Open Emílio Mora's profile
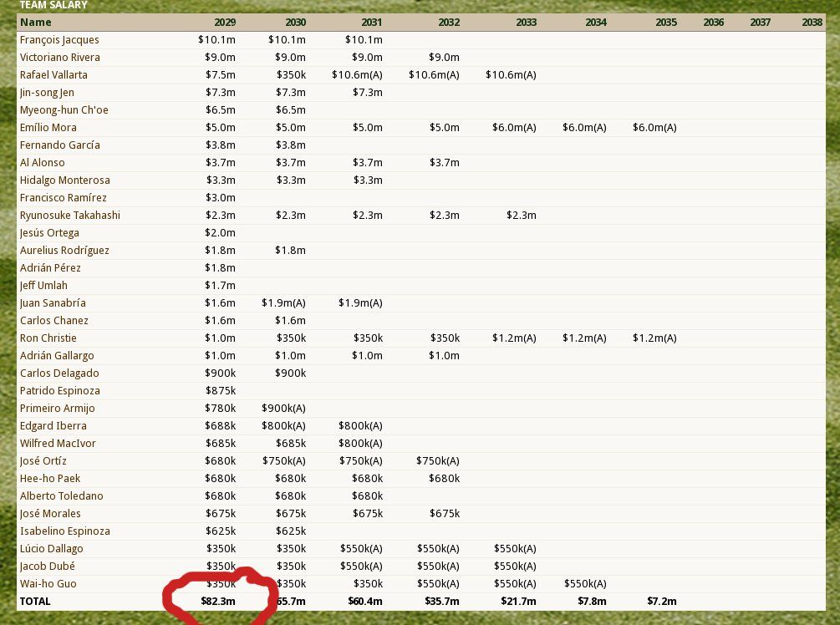 pos(48,127)
